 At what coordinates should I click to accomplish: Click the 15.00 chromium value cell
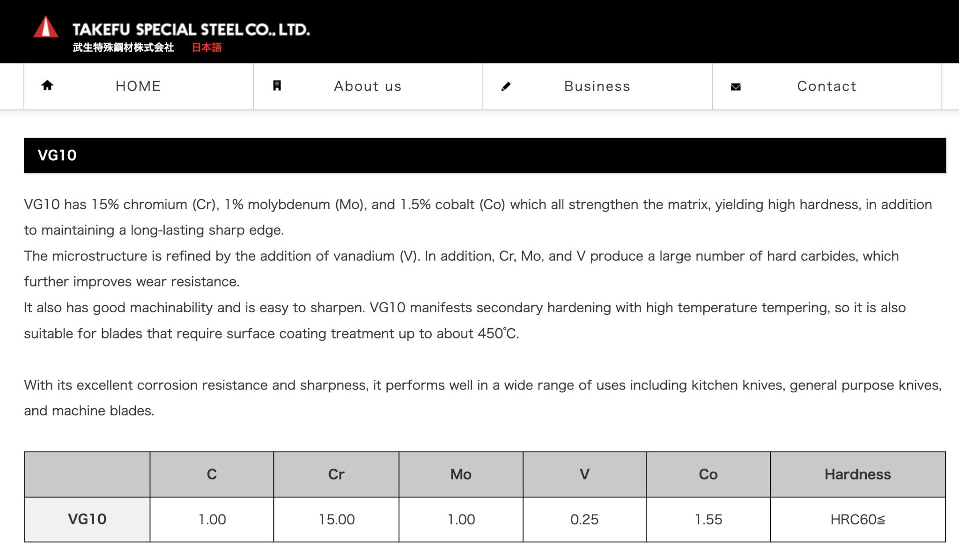336,519
